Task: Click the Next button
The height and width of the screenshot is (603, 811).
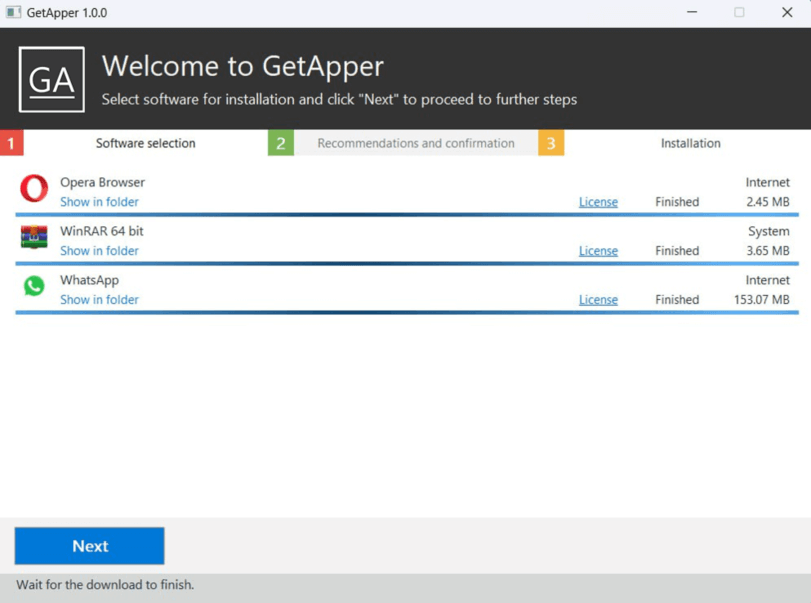Action: 89,546
